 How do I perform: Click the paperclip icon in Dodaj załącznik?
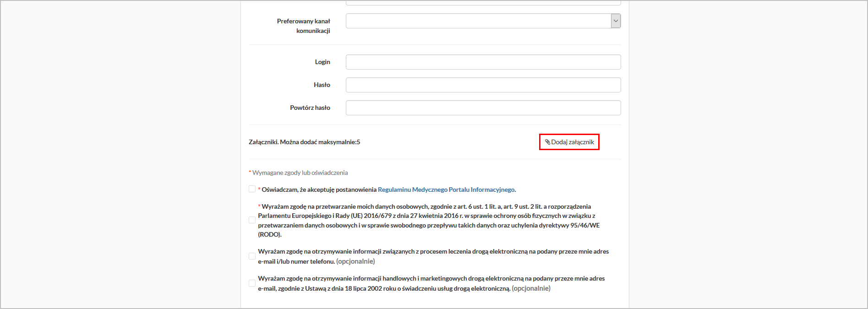coord(547,142)
